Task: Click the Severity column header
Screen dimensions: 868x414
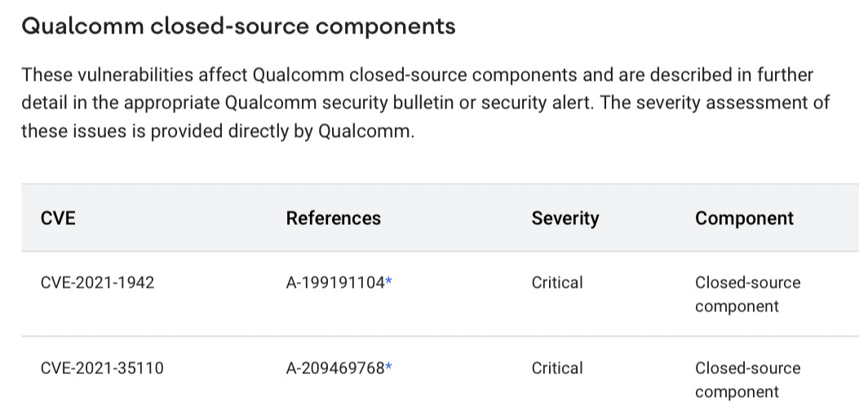Action: (565, 218)
